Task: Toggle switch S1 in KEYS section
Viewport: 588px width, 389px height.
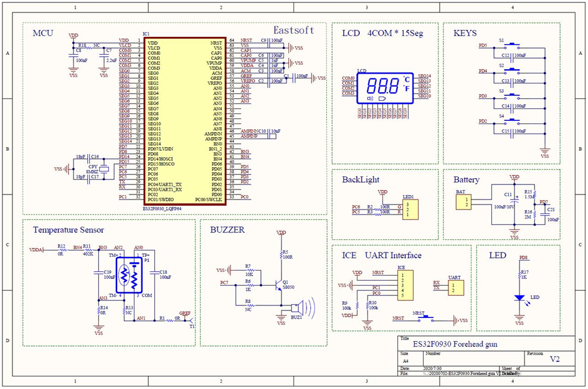Action: pyautogui.click(x=511, y=45)
